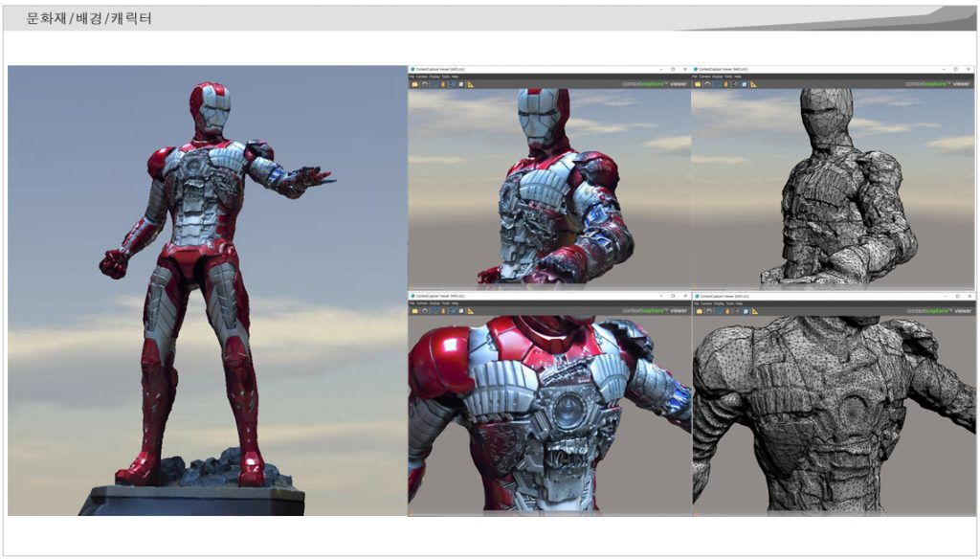Click the display box icon in lower textured viewer
The image size is (980, 559).
461,311
